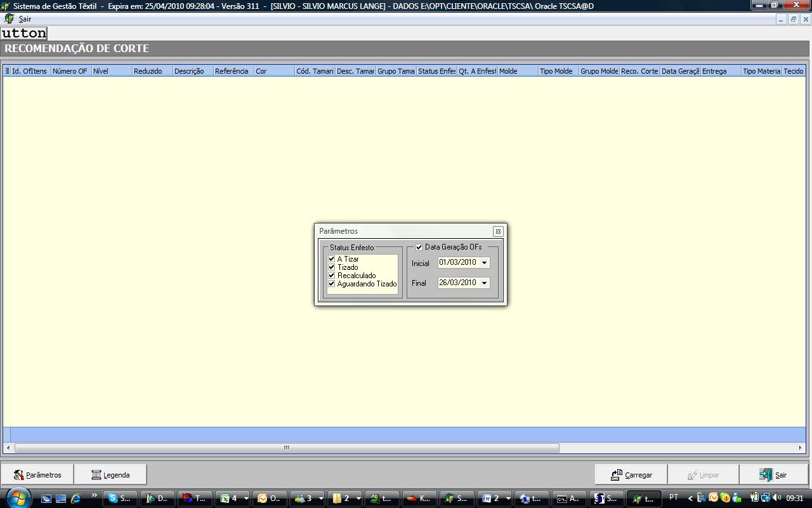Image resolution: width=812 pixels, height=508 pixels.
Task: Expand the Final date dropdown
Action: point(484,283)
